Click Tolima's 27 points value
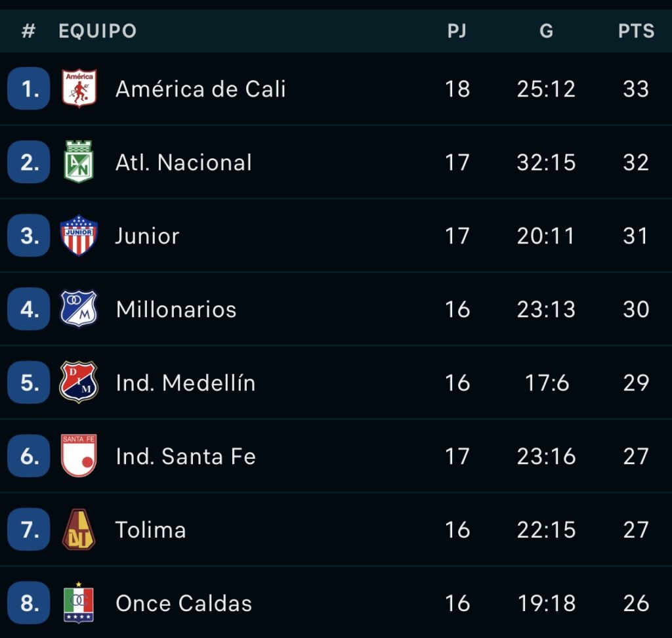Image resolution: width=672 pixels, height=638 pixels. (x=636, y=530)
